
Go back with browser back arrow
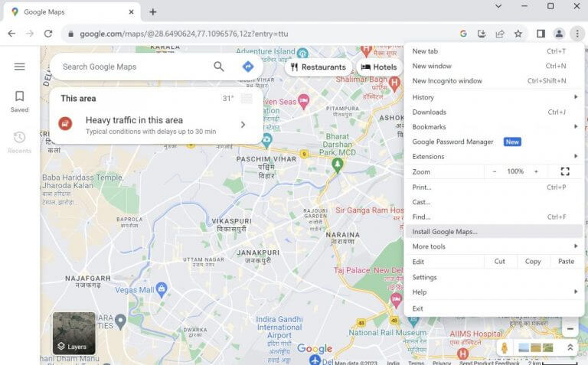pos(11,34)
